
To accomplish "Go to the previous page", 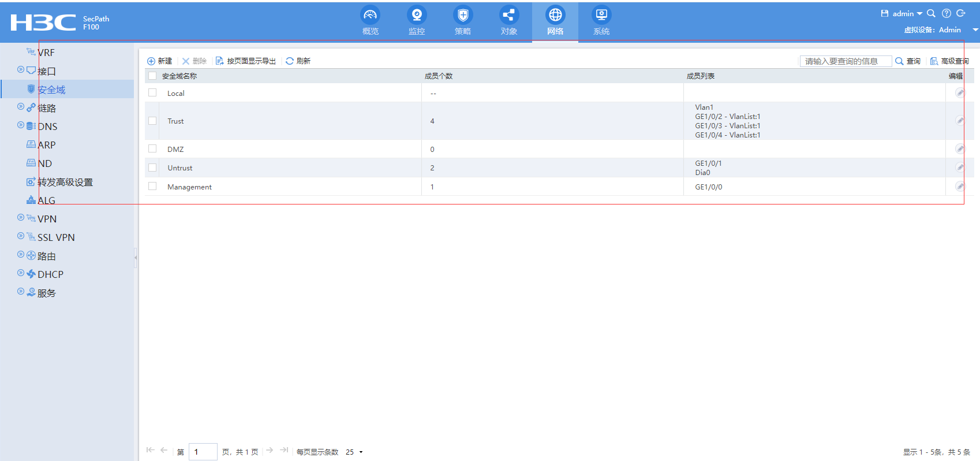I will click(164, 450).
